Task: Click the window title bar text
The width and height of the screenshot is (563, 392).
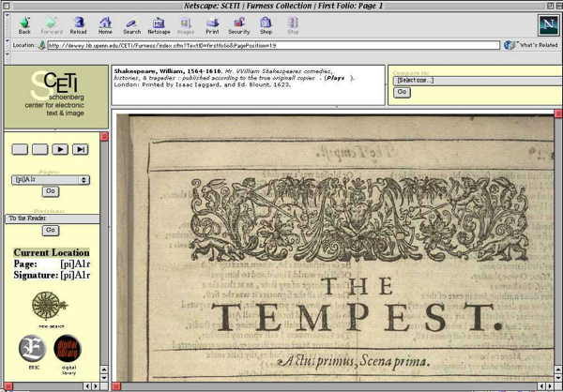Action: pyautogui.click(x=283, y=6)
